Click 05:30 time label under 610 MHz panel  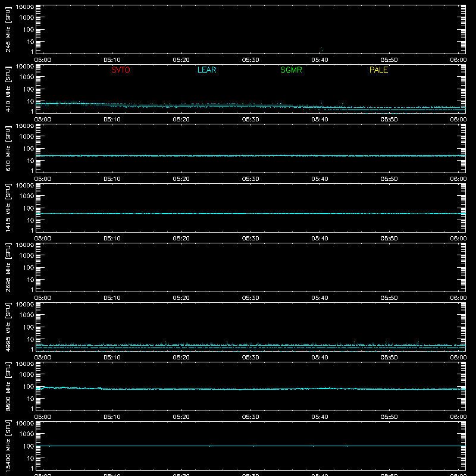250,179
